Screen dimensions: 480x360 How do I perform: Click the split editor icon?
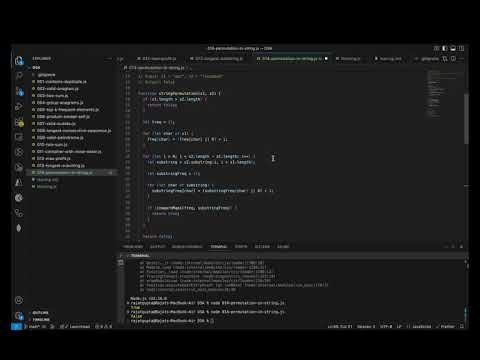(x=453, y=59)
